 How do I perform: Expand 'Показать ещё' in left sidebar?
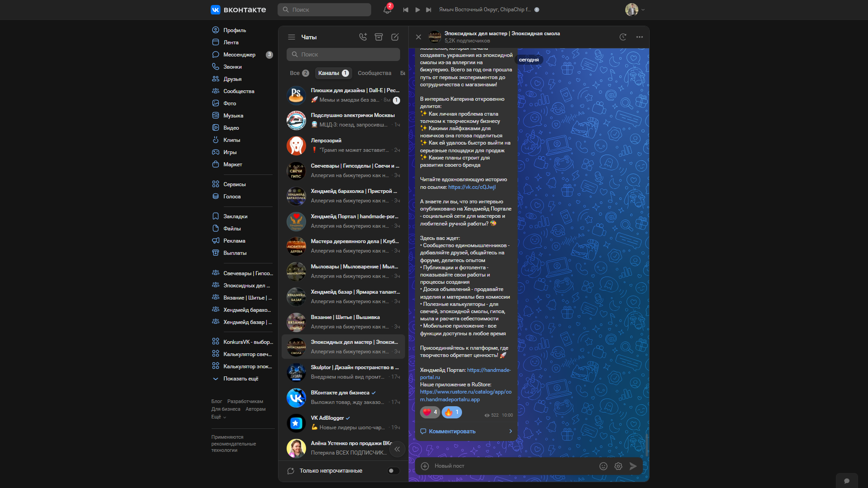tap(241, 379)
